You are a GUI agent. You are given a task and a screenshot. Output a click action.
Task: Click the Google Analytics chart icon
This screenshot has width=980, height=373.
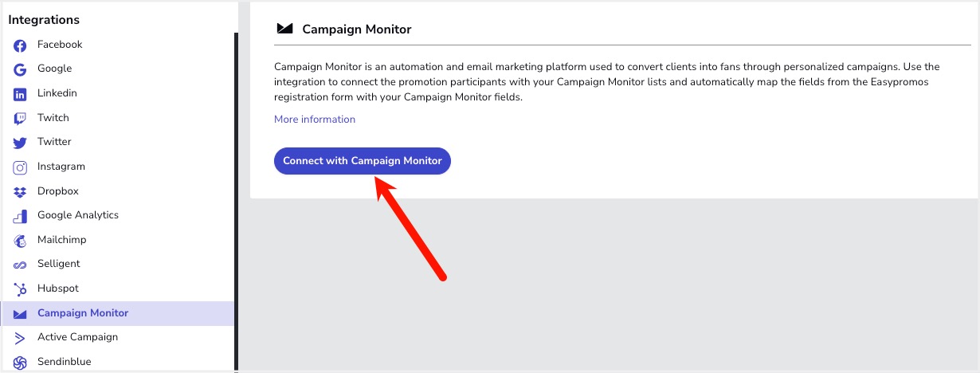(20, 216)
